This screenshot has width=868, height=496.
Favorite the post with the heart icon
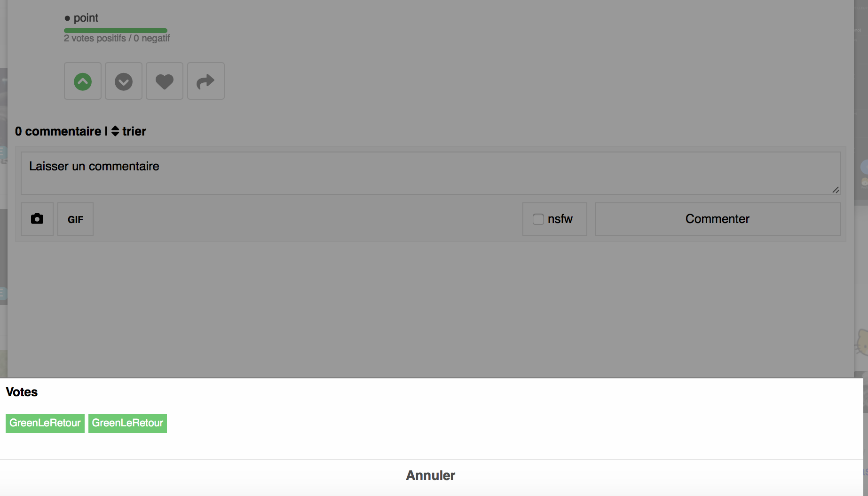click(x=165, y=81)
